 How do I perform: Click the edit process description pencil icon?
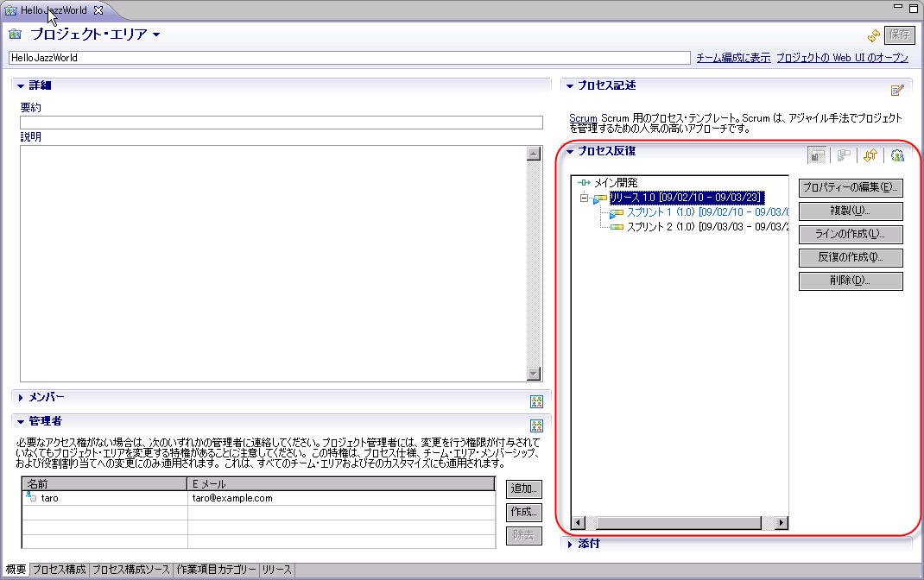pos(897,90)
